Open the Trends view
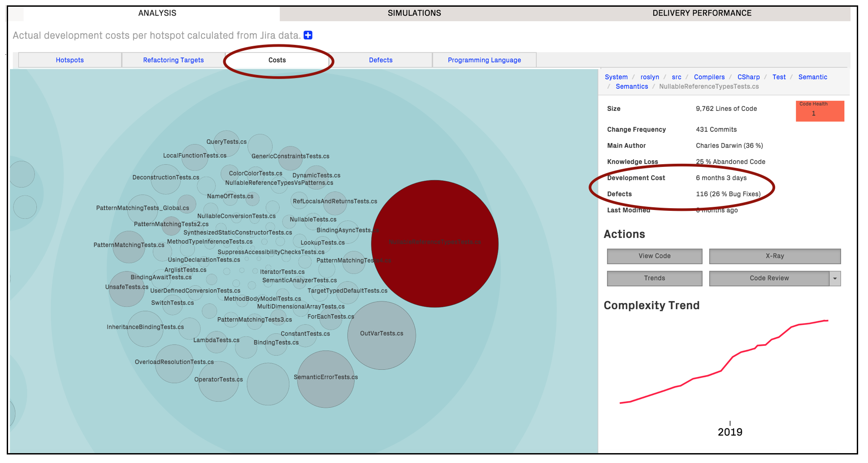The height and width of the screenshot is (463, 868). 654,278
